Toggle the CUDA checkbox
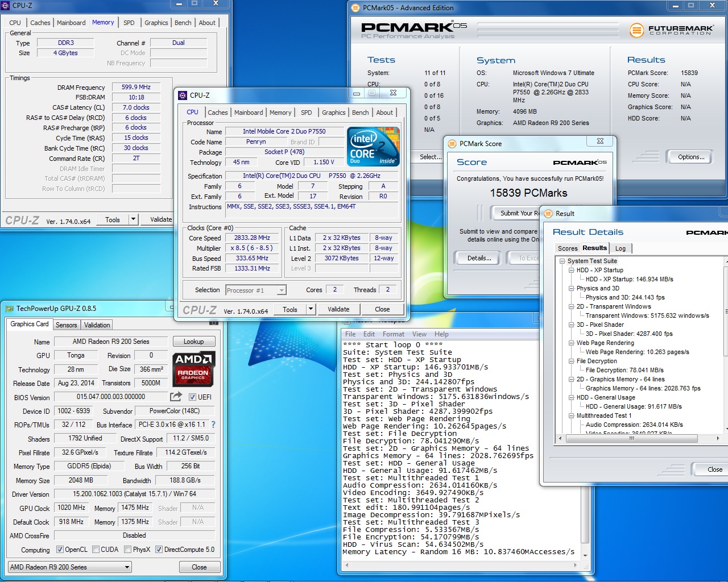Image resolution: width=728 pixels, height=582 pixels. pyautogui.click(x=96, y=550)
